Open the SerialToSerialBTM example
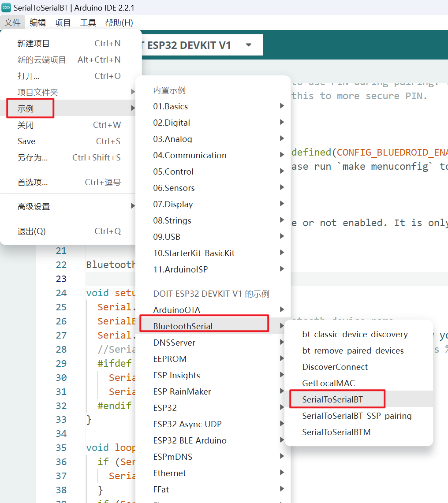The image size is (448, 503). [x=359, y=432]
